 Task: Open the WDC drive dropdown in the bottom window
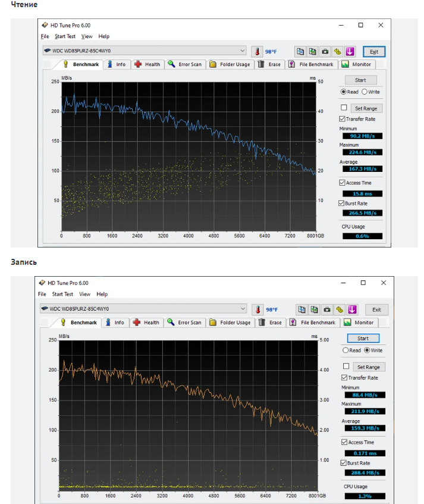(x=143, y=309)
